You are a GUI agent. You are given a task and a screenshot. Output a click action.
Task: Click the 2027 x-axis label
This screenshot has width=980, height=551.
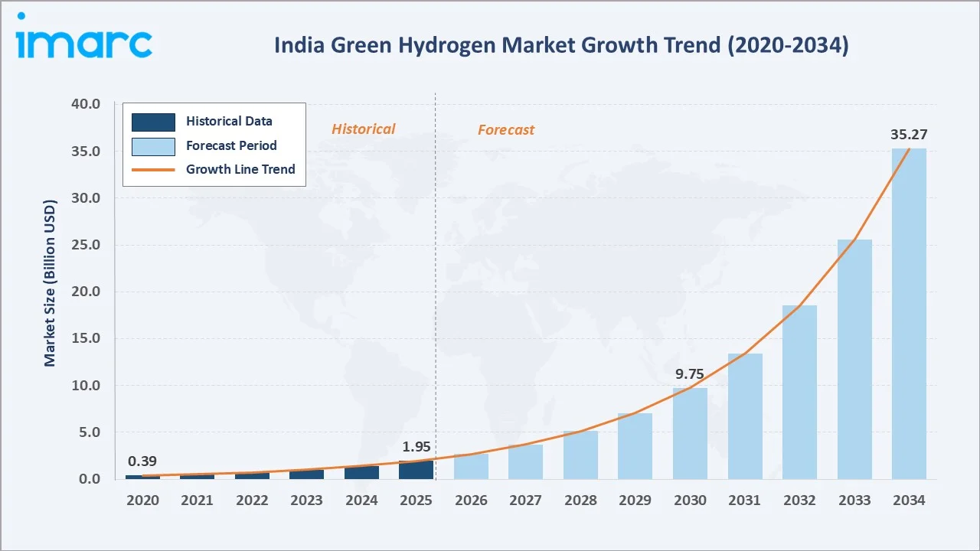526,500
